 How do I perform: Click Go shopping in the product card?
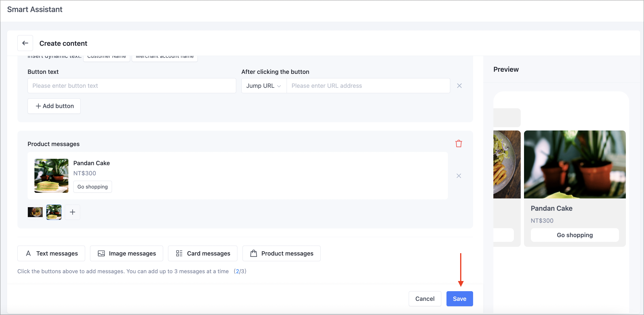pyautogui.click(x=92, y=187)
